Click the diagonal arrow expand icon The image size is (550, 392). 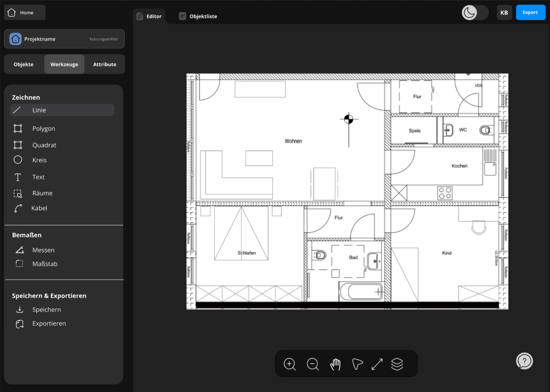(x=377, y=364)
